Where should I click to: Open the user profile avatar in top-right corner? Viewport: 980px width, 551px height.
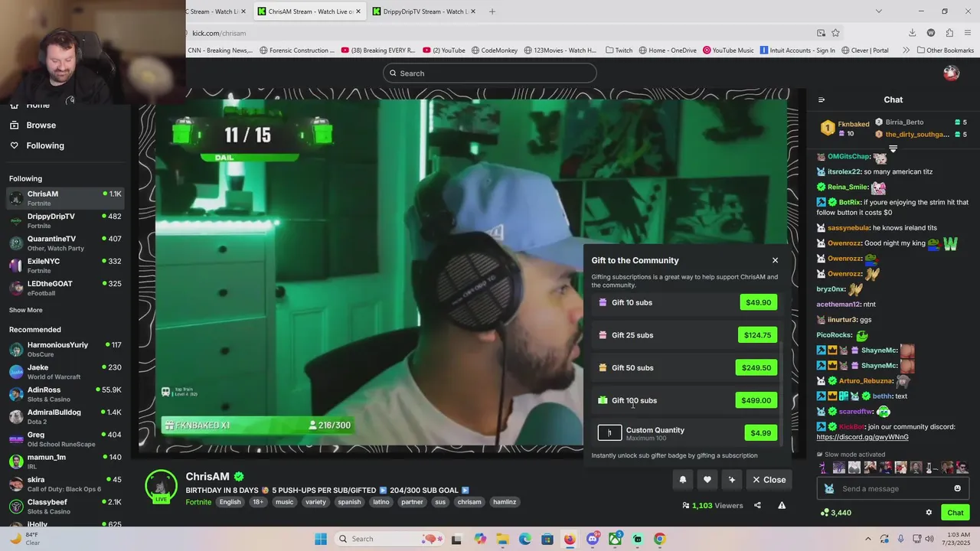(x=951, y=73)
